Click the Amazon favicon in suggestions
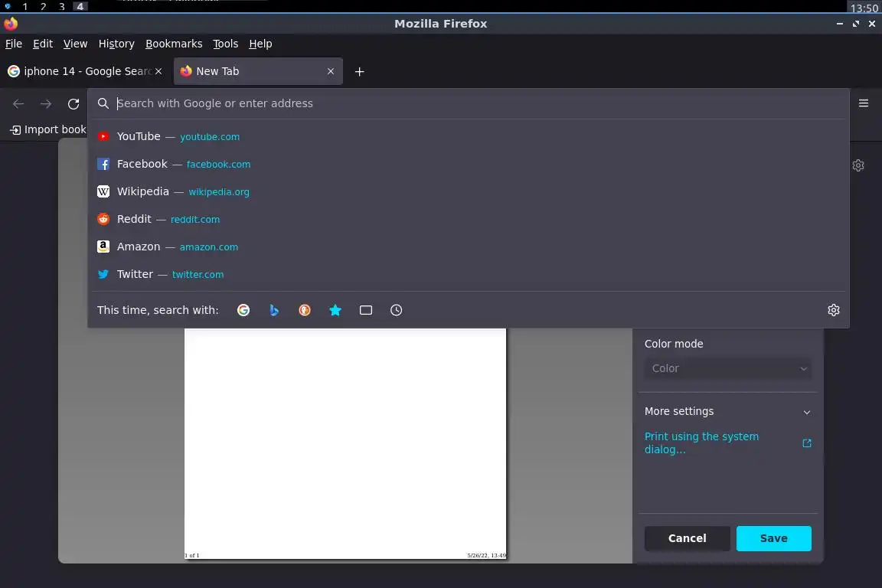 coord(103,247)
